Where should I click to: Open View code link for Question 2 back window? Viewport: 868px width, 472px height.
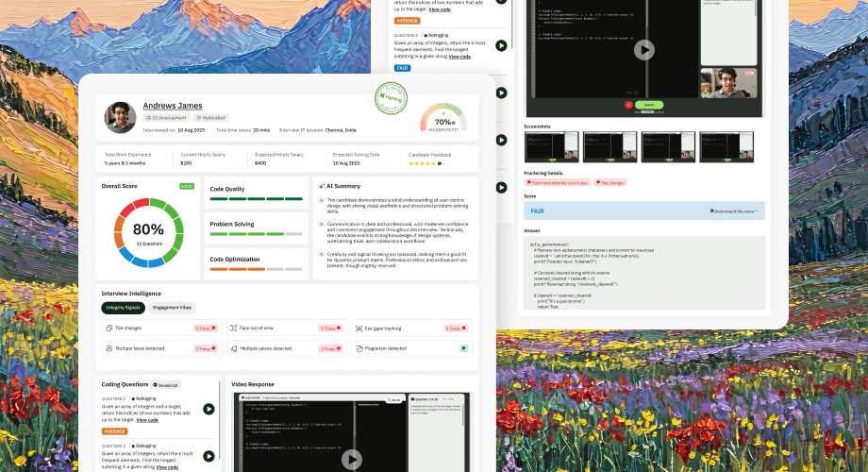tap(459, 57)
